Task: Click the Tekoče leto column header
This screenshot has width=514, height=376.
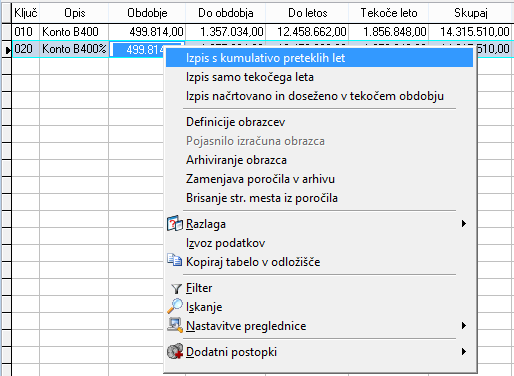Action: [x=389, y=13]
